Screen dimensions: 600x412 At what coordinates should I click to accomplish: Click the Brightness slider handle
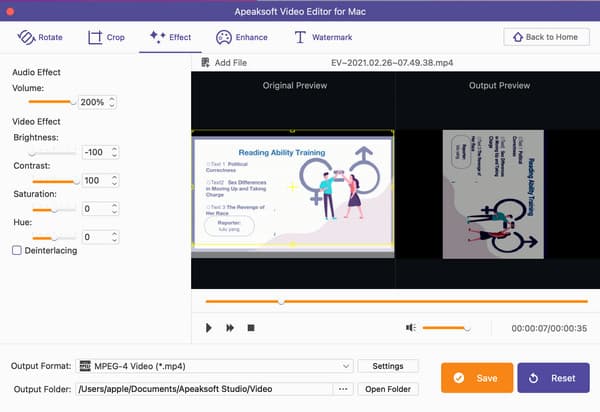click(32, 153)
